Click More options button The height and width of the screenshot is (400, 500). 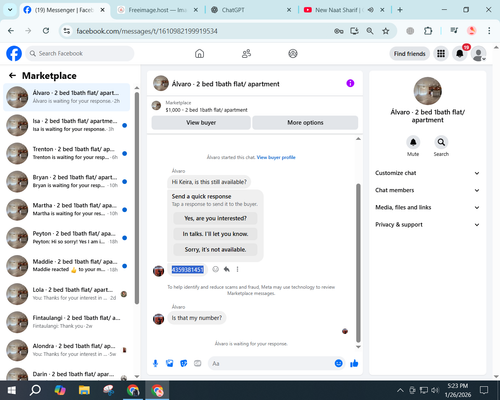pos(305,123)
